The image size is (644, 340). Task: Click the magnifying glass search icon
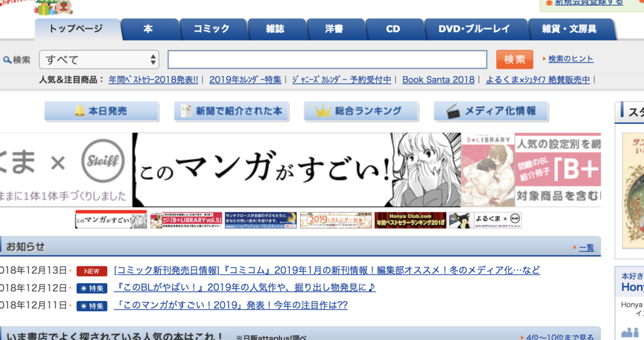7,60
